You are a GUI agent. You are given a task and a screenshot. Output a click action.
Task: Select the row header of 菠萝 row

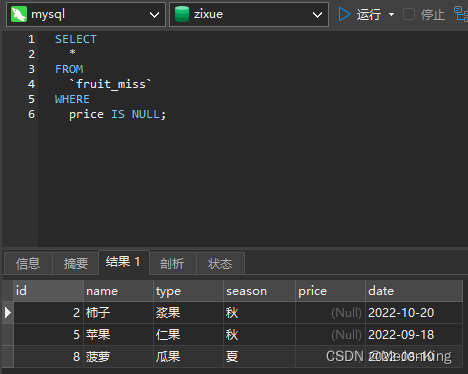(x=8, y=357)
